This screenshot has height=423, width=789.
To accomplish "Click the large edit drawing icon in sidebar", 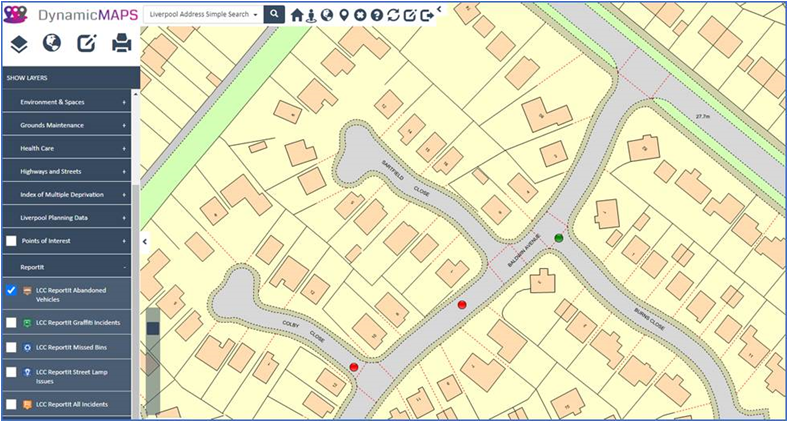I will pos(87,43).
